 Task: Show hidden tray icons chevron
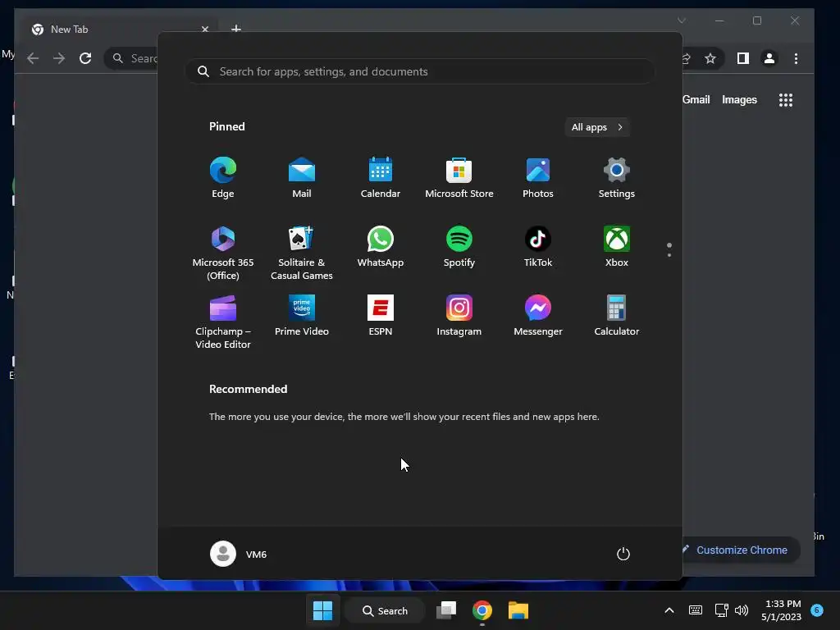pyautogui.click(x=669, y=610)
